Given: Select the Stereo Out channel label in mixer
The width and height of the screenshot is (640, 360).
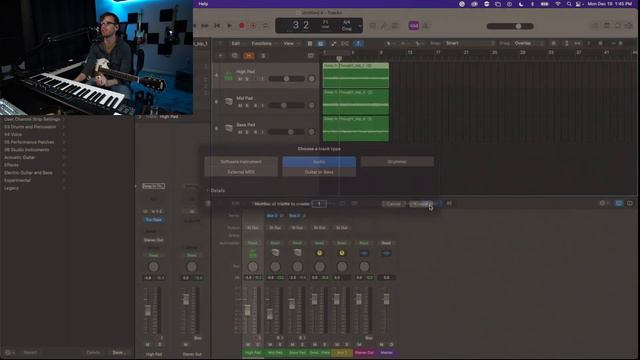Looking at the screenshot, I should coord(364,353).
